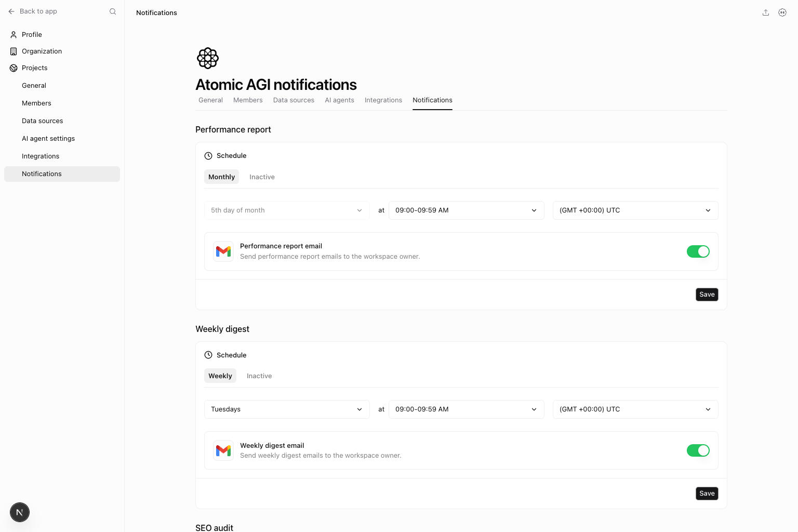The image size is (798, 532).
Task: Click the Notifications tab in project header
Action: coord(432,100)
